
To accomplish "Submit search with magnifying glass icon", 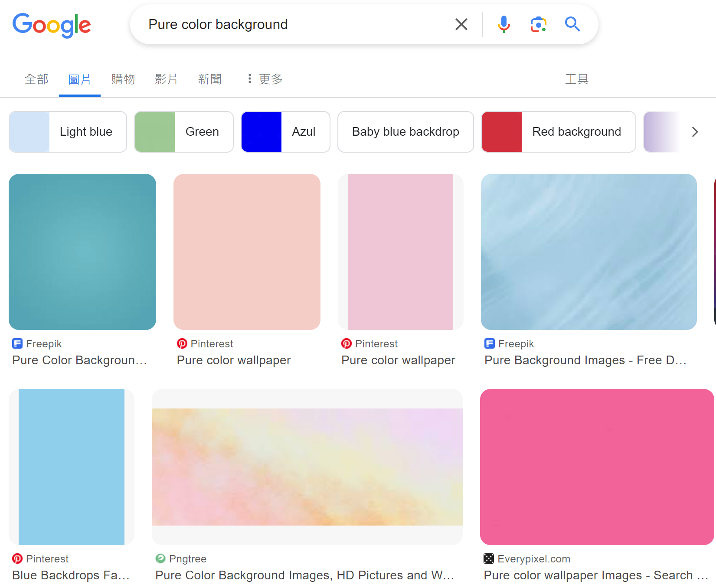I will (x=572, y=24).
